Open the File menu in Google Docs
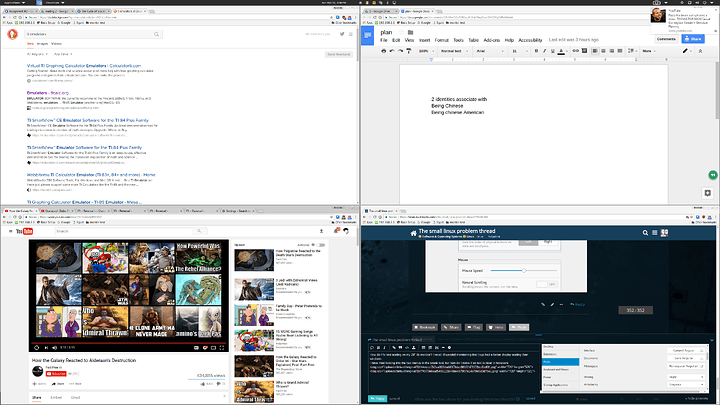720x405 pixels. point(384,40)
